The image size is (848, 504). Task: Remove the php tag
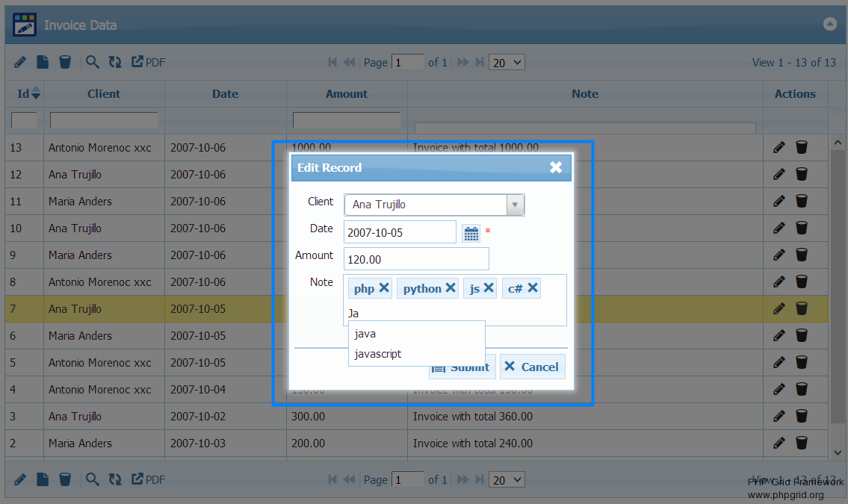[x=384, y=288]
